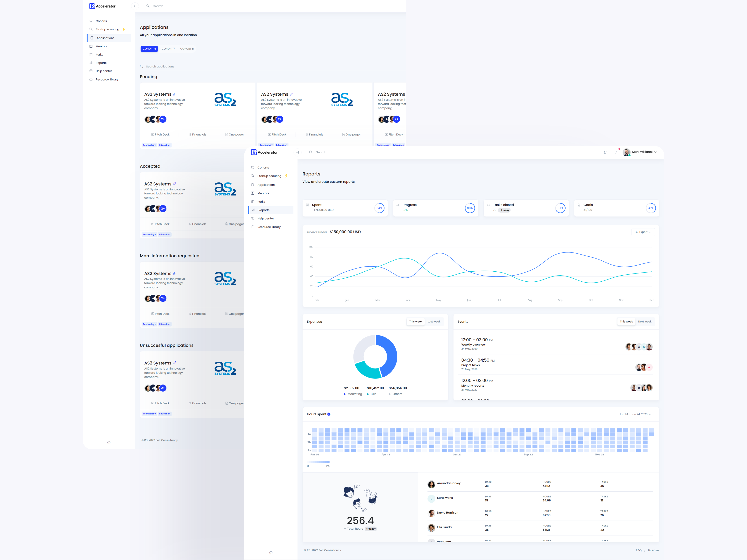Select Events This week toggle
747x560 pixels.
point(627,322)
